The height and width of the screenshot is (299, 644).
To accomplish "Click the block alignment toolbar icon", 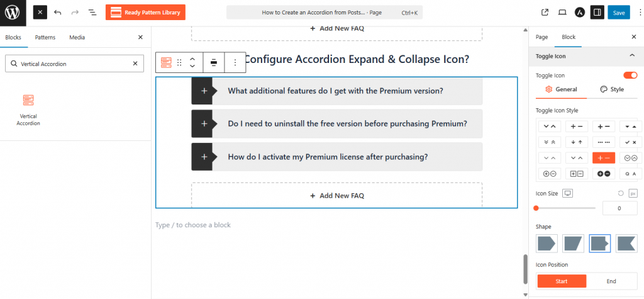I will point(214,62).
